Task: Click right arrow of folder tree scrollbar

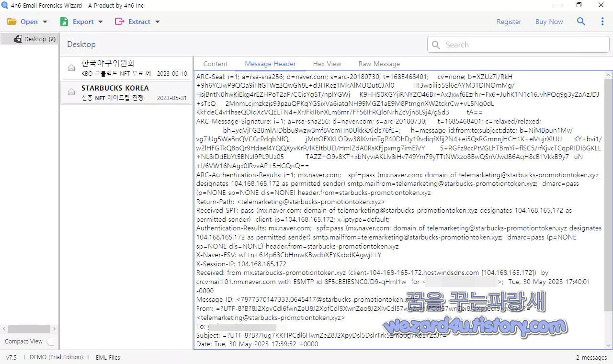Action: (x=55, y=329)
